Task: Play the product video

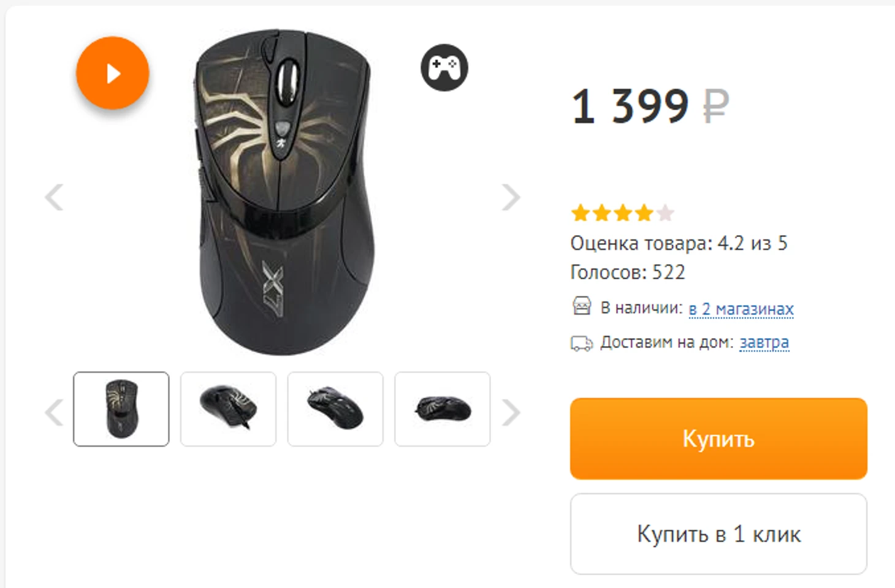Action: (113, 73)
